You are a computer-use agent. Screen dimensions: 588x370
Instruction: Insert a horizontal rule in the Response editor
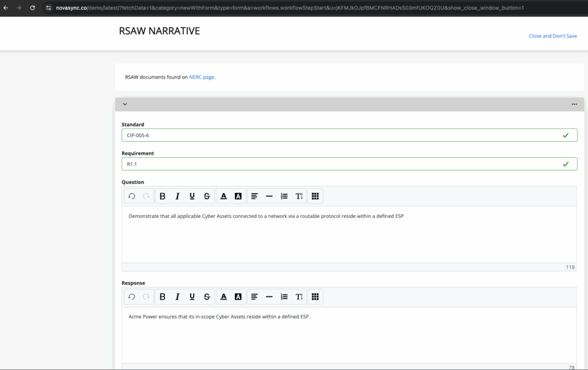pyautogui.click(x=269, y=297)
